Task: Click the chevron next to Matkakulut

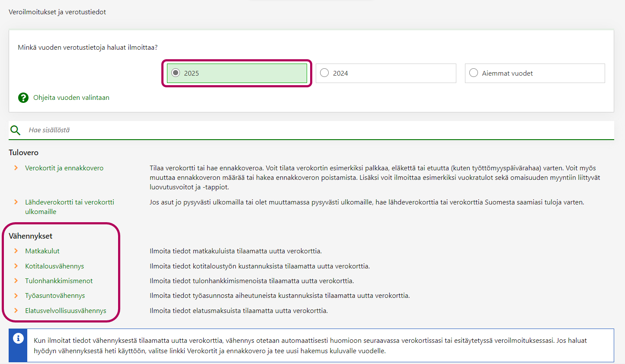Action: [16, 251]
